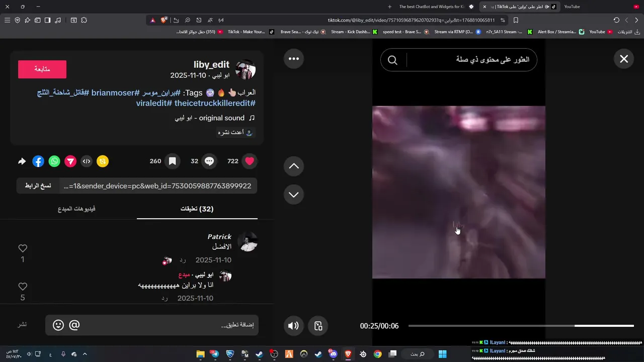The width and height of the screenshot is (644, 362).
Task: Open the emoji picker in comment box
Action: point(58,325)
